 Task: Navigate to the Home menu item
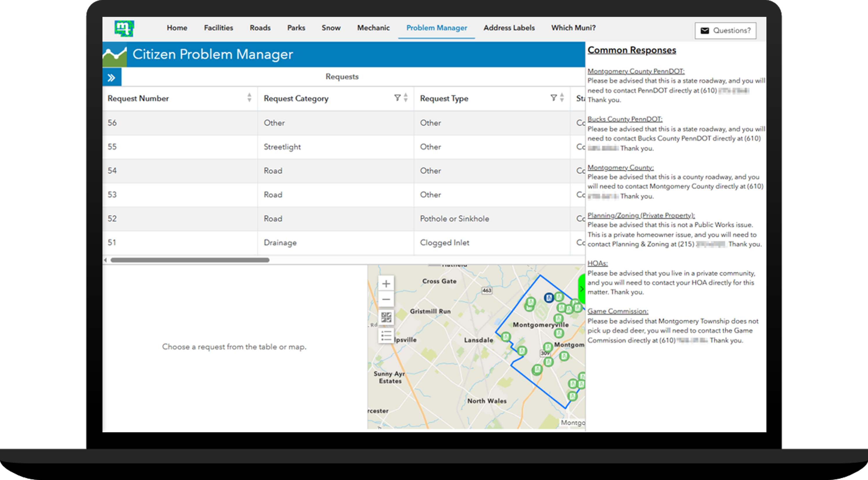(x=177, y=28)
